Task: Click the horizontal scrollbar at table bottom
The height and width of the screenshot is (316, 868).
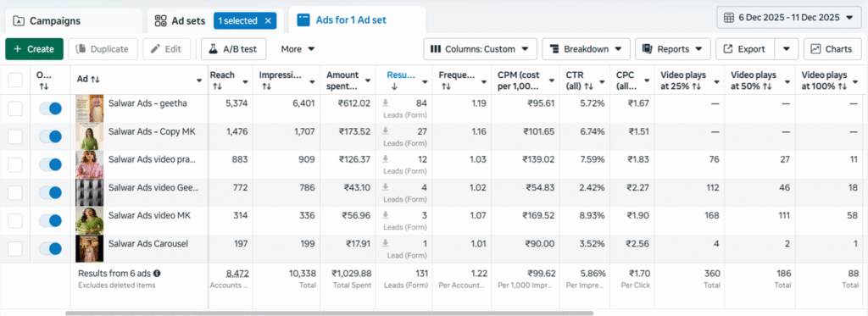Action: tap(329, 313)
